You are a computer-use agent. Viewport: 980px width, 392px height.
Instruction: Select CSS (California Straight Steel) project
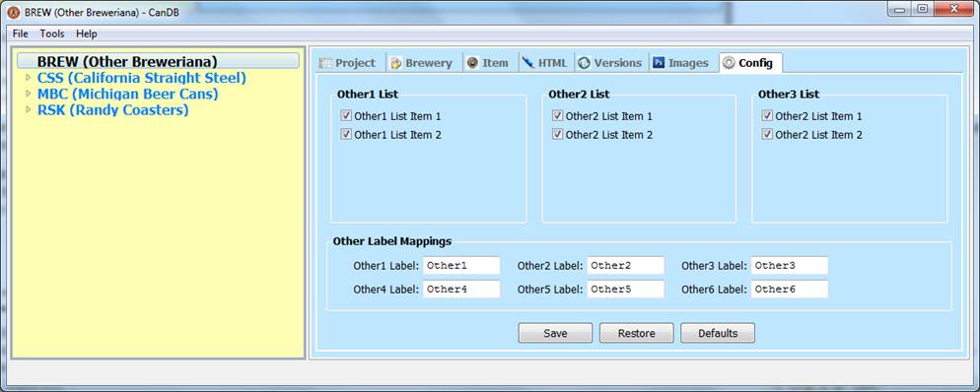[141, 78]
